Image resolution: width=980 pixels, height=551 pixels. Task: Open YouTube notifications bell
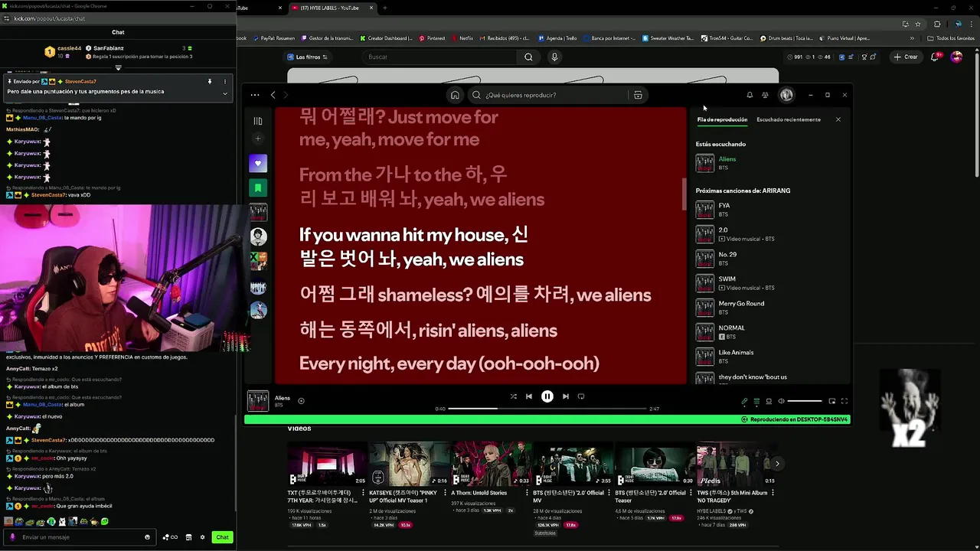pyautogui.click(x=936, y=57)
